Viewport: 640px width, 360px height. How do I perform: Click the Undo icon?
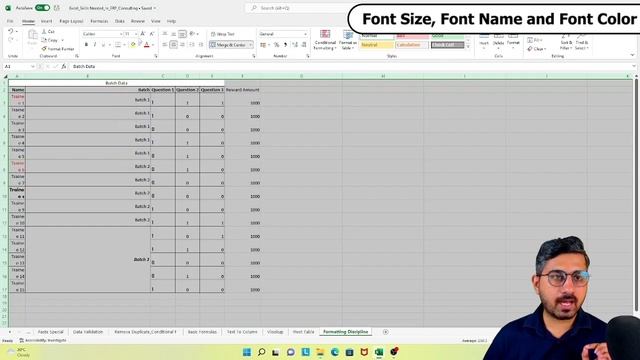11,31
